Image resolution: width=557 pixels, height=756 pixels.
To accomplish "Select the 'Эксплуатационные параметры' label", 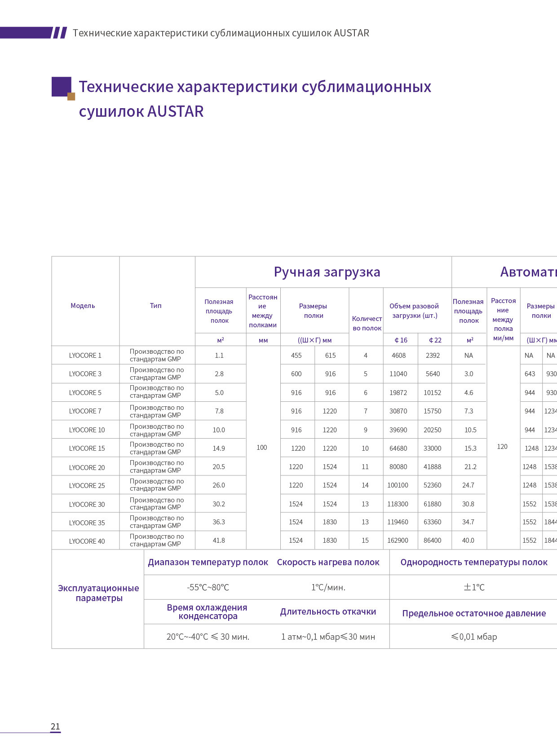I will [99, 593].
